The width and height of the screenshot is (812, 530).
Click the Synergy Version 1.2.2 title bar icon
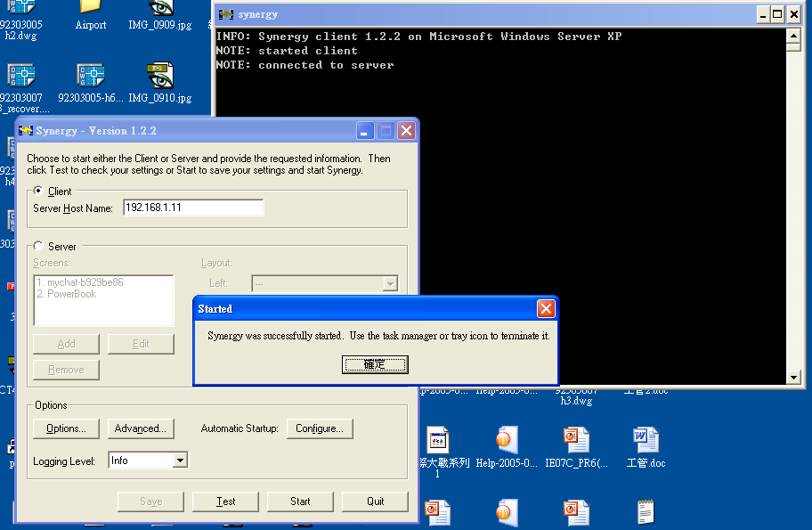pos(25,131)
